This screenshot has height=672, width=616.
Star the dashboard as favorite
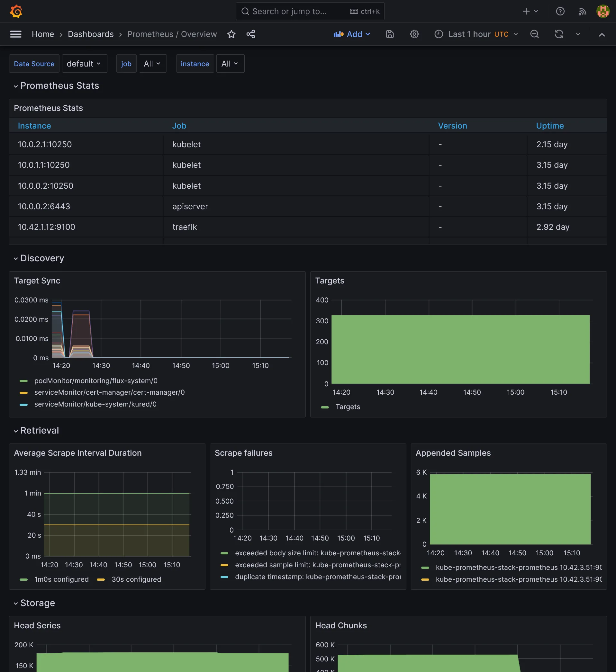coord(231,34)
